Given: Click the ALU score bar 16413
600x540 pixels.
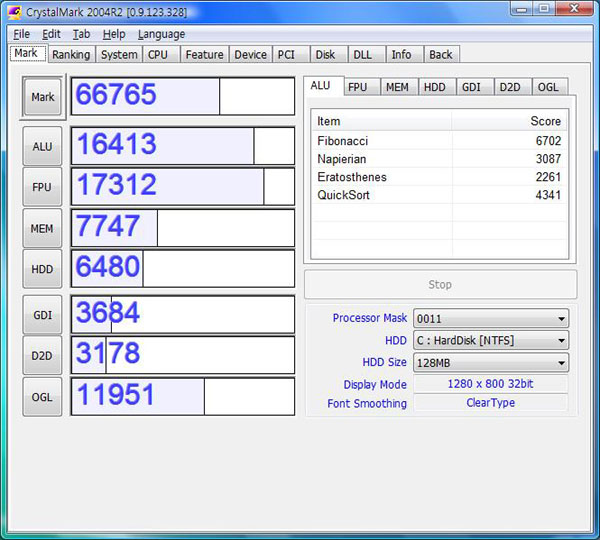Looking at the screenshot, I should point(183,146).
